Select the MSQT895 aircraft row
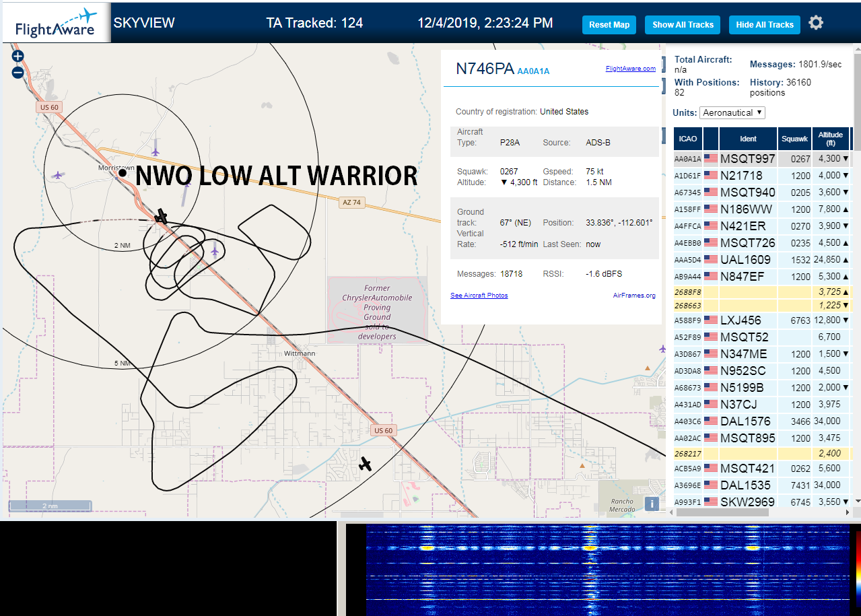This screenshot has width=861, height=616. click(x=762, y=438)
